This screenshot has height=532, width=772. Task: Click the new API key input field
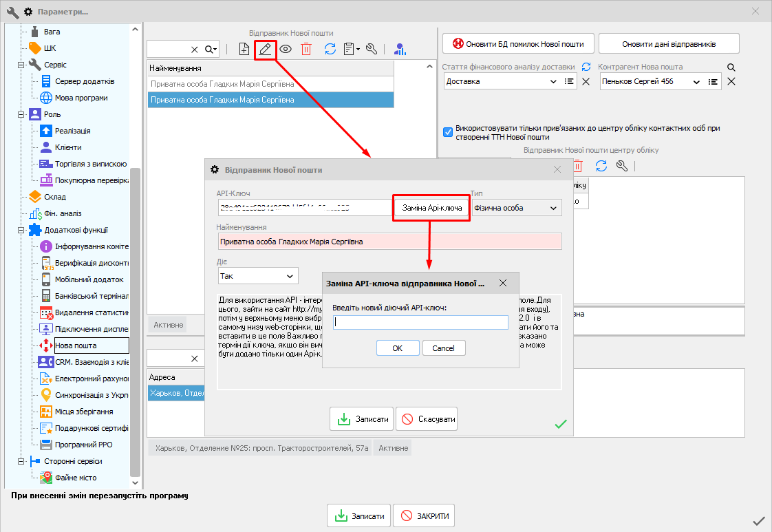coord(420,323)
